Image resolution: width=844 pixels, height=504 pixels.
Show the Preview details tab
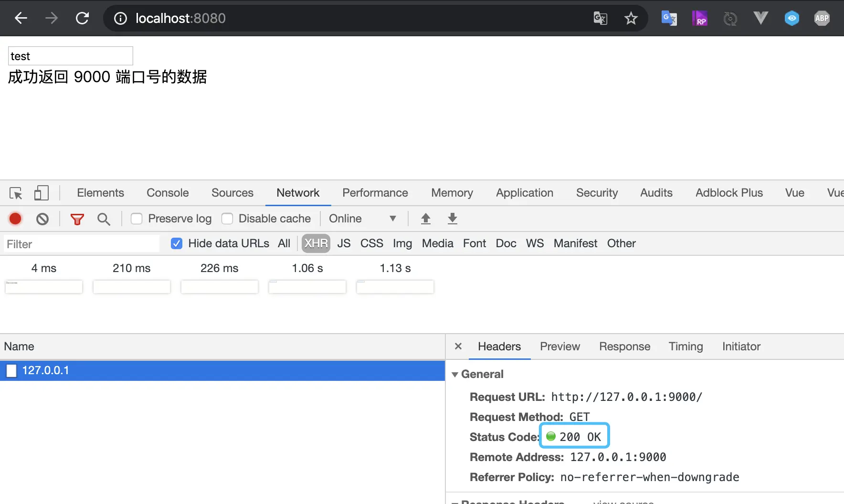tap(560, 346)
